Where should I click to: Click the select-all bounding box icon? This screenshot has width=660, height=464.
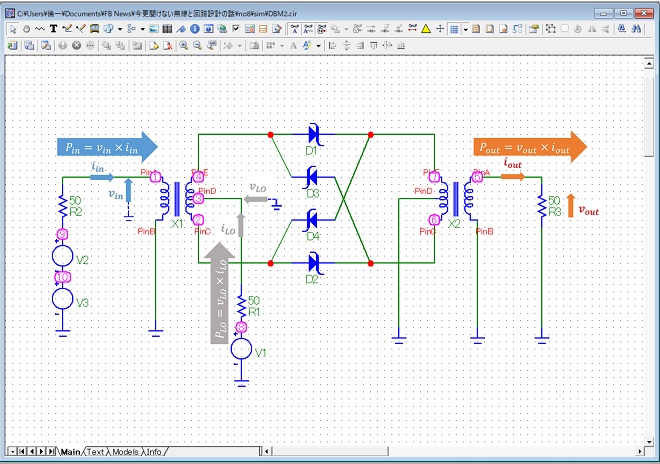[550, 29]
